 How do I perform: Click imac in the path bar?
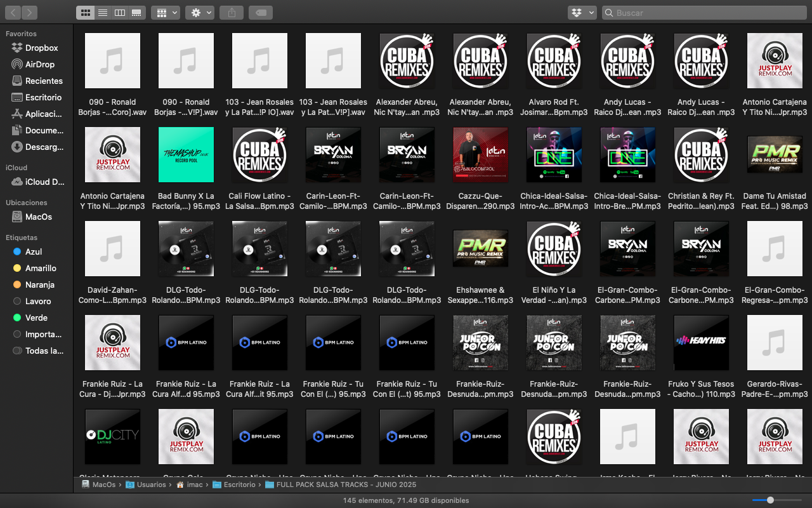pos(193,485)
